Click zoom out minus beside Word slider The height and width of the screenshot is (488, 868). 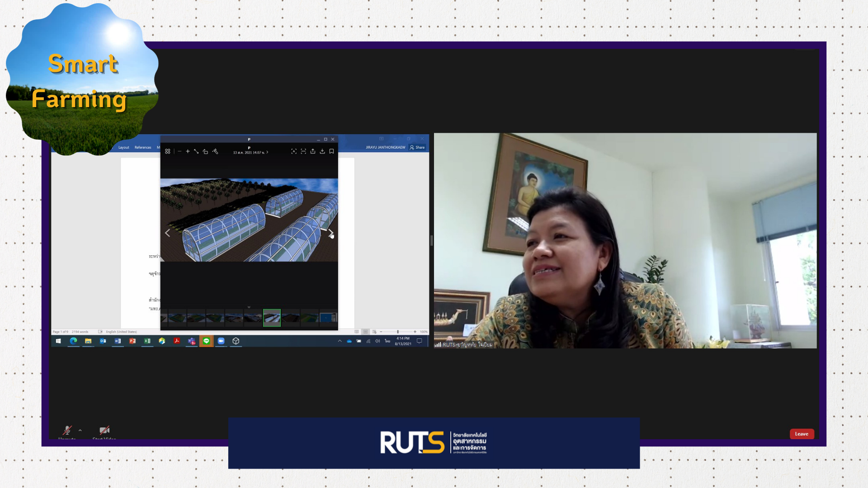pyautogui.click(x=381, y=332)
